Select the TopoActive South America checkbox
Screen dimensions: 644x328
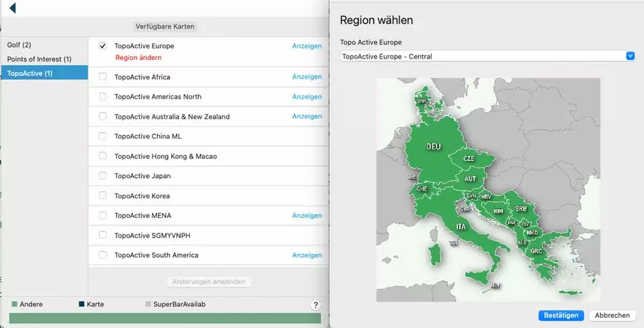pos(102,255)
